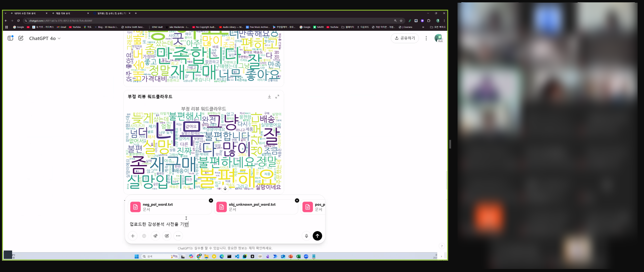
Task: Start voice dictation with microphone icon
Action: (x=307, y=236)
